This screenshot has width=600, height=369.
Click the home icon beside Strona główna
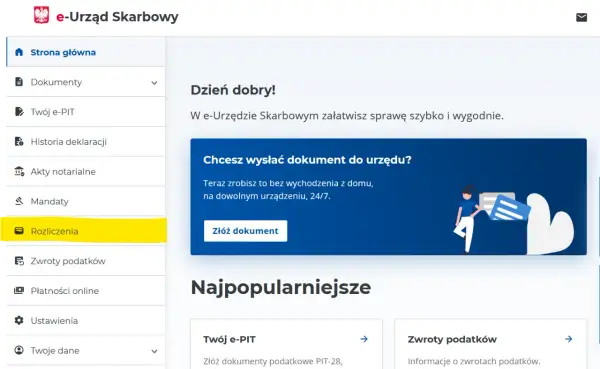[19, 52]
